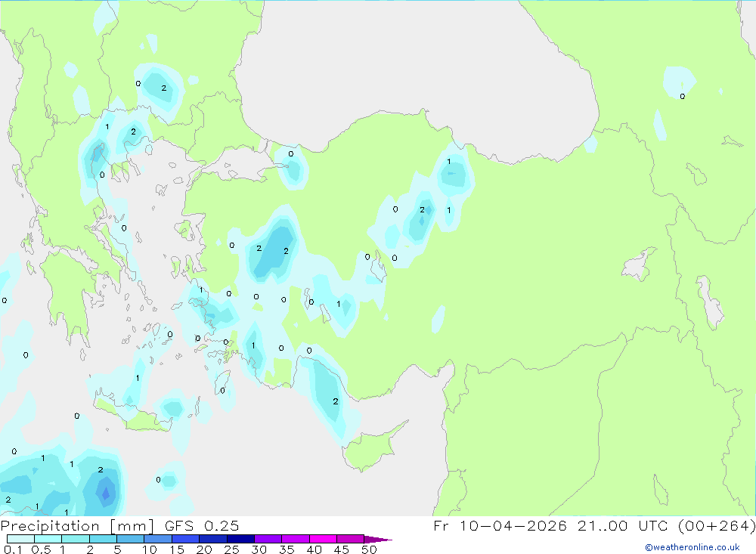
Task: Click the "Precipitation [mm]" title text
Action: pyautogui.click(x=77, y=526)
